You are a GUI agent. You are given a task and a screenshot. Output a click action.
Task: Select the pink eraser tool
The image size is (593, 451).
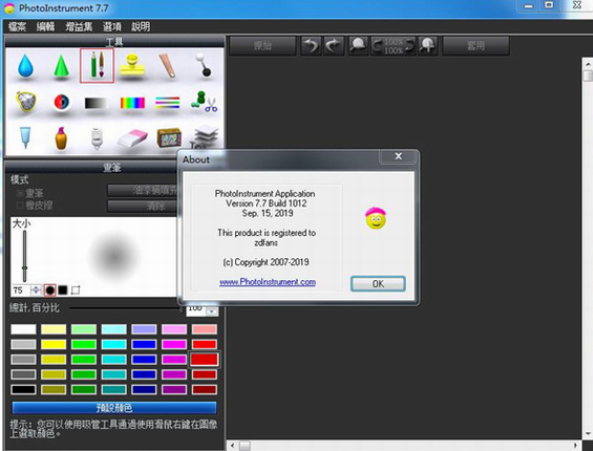132,139
